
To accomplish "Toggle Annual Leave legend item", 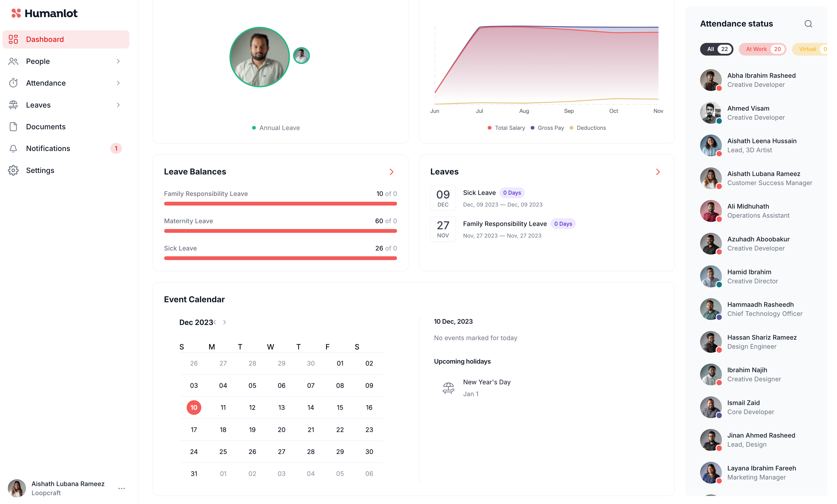I will pos(276,128).
